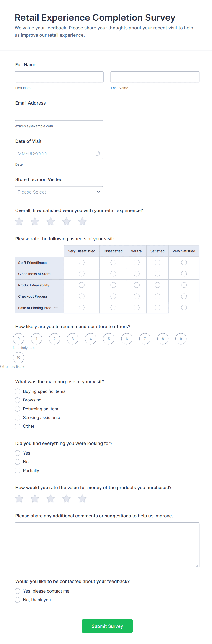Select recommendation score 10
Viewport: 212px width, 644px height.
pos(18,358)
